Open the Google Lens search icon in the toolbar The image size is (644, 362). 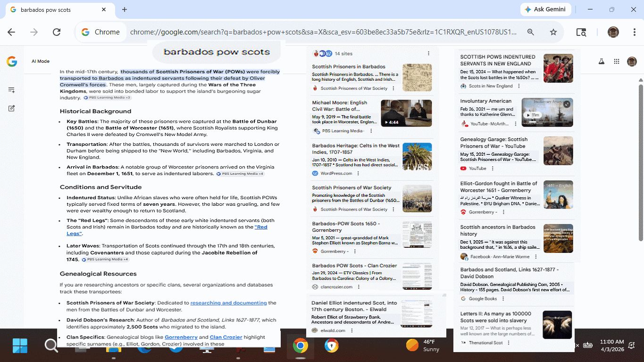click(x=581, y=32)
